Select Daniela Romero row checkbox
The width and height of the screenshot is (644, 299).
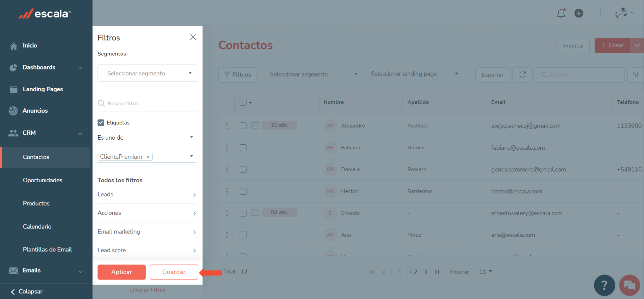(243, 169)
